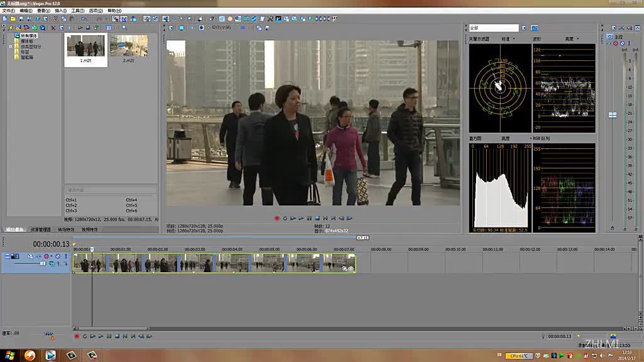Open the vectorscope 标准 dropdown
This screenshot has height=362, width=644.
coord(508,39)
